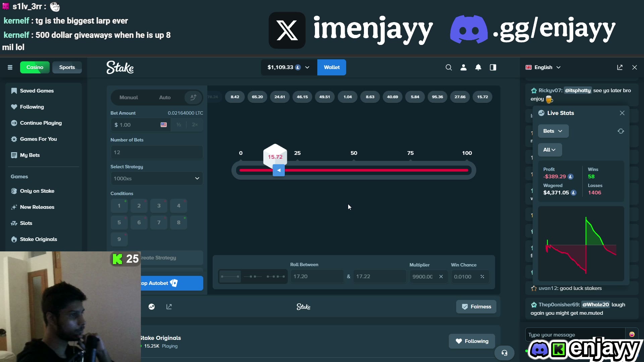Open the English language dropdown
The image size is (644, 362).
point(543,67)
